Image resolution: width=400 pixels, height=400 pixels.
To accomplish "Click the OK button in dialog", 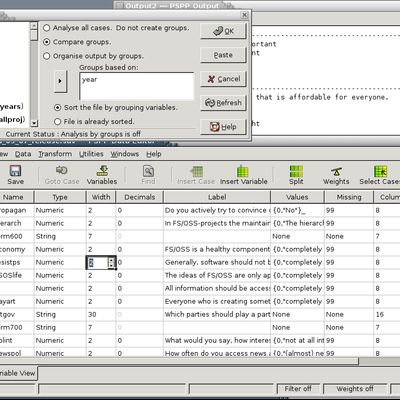I will (x=223, y=31).
